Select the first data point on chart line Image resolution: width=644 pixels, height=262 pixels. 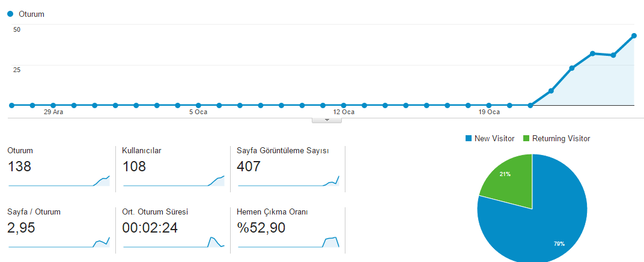click(11, 106)
